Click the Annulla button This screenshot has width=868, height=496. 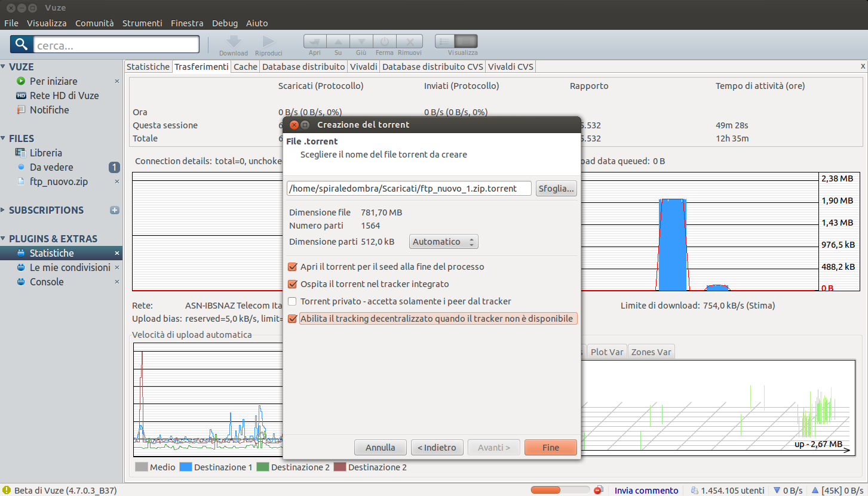[x=381, y=448]
